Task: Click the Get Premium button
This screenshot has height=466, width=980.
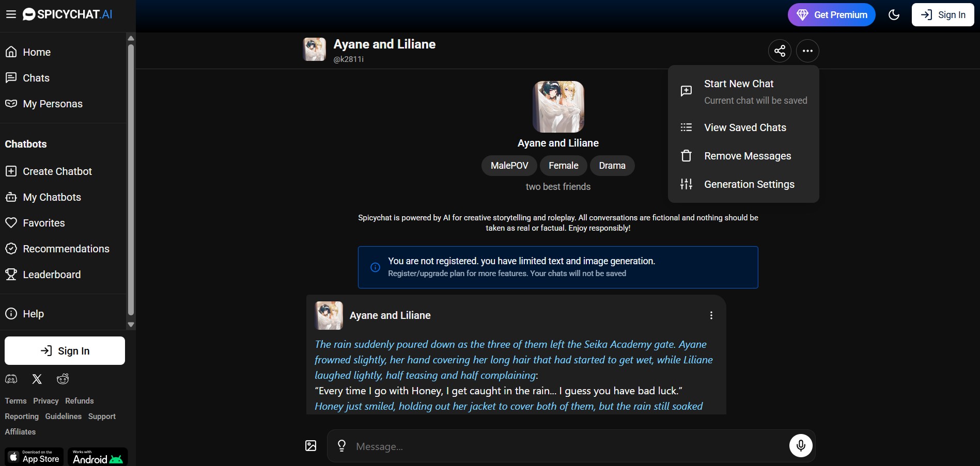Action: tap(831, 14)
